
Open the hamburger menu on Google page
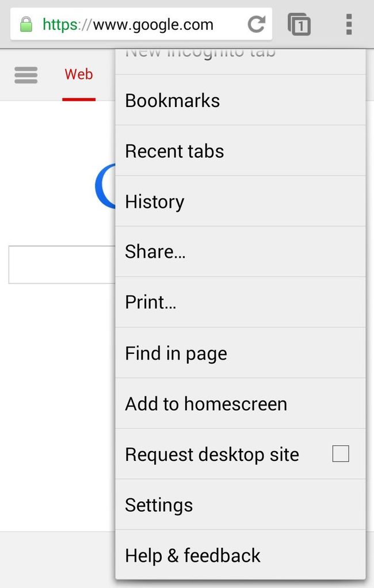click(26, 75)
